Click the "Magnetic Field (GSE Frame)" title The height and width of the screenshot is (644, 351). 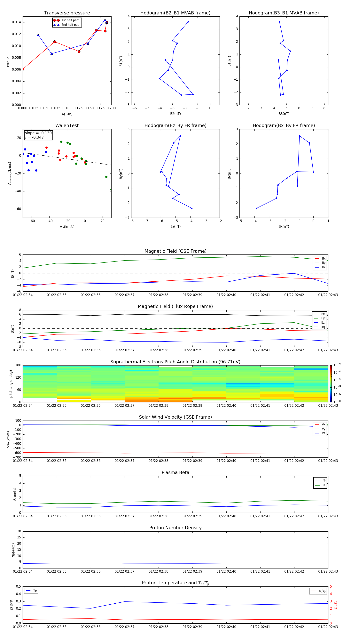175,251
